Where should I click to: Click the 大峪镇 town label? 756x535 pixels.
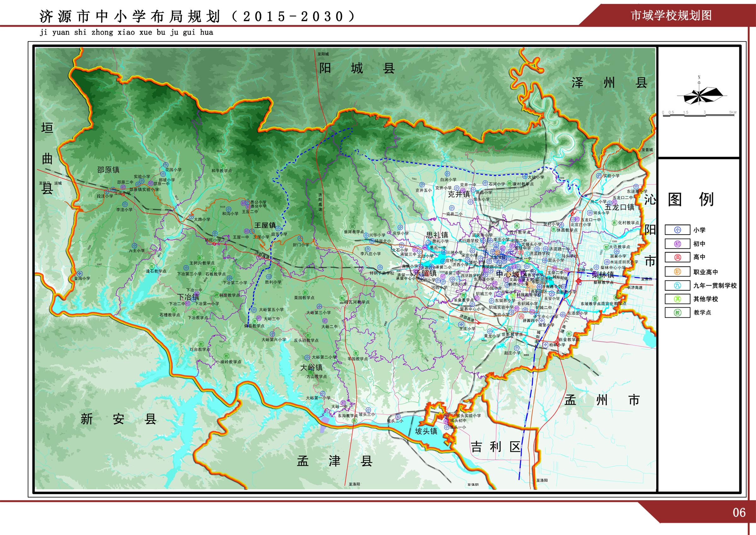(x=311, y=367)
